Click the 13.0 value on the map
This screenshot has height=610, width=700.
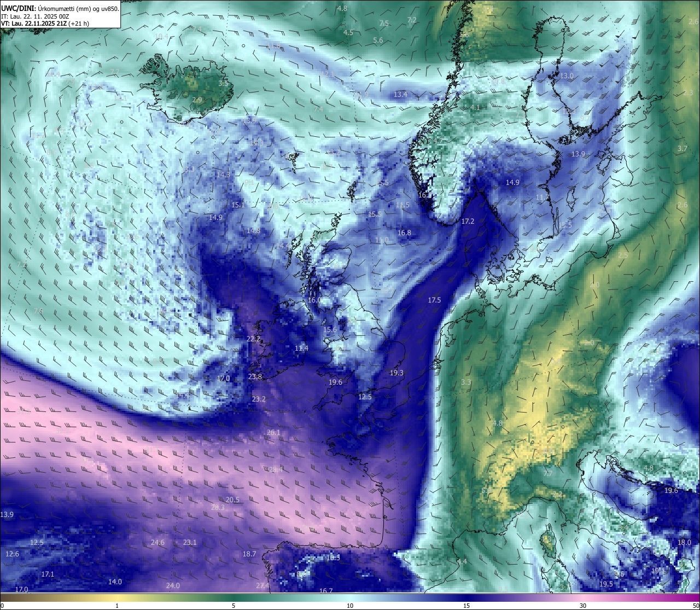tap(567, 76)
